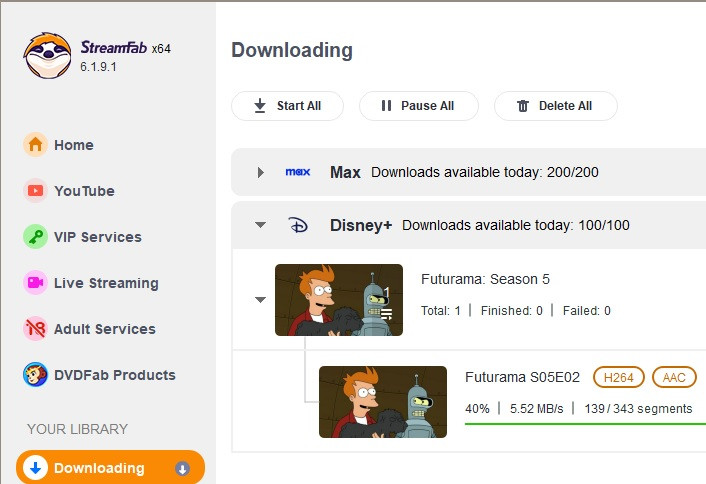Switch to the Downloading library tab

110,467
